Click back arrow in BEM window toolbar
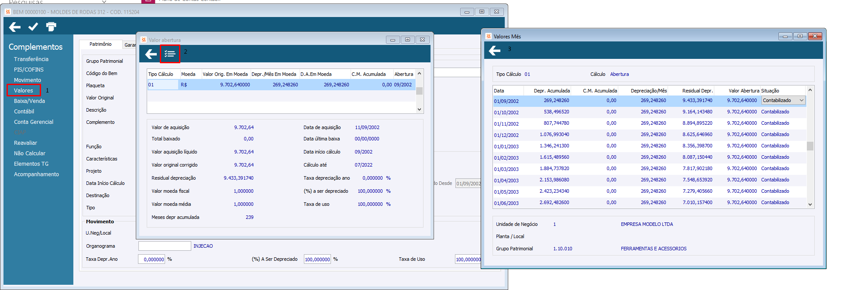 tap(15, 27)
